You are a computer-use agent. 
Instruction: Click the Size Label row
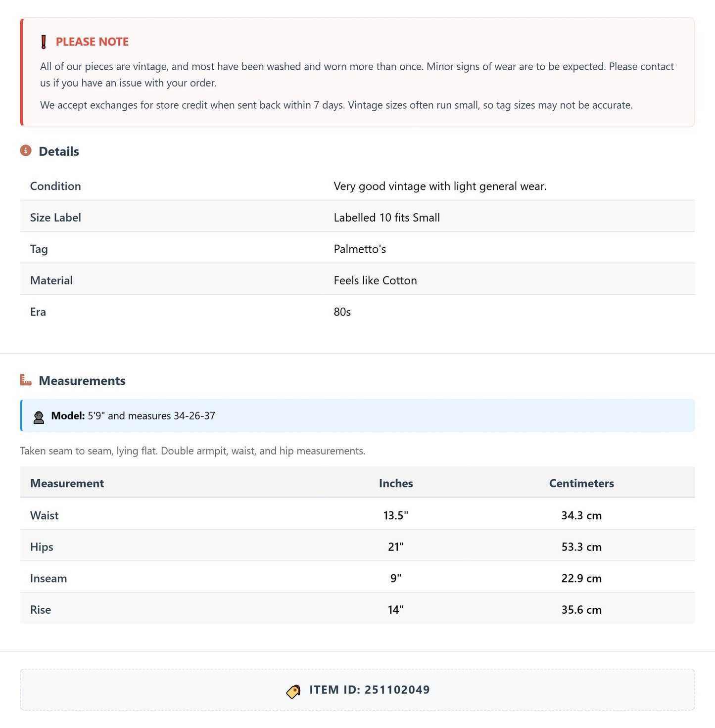357,218
